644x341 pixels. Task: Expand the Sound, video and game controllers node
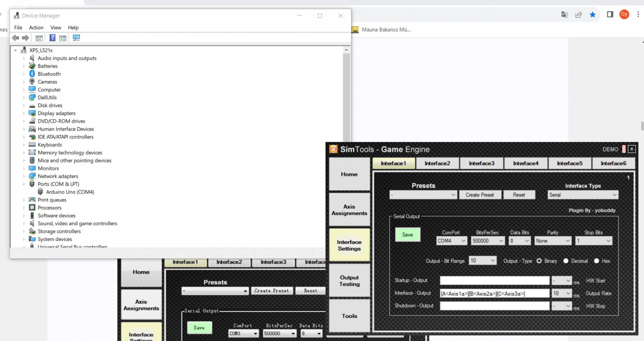[x=24, y=224]
